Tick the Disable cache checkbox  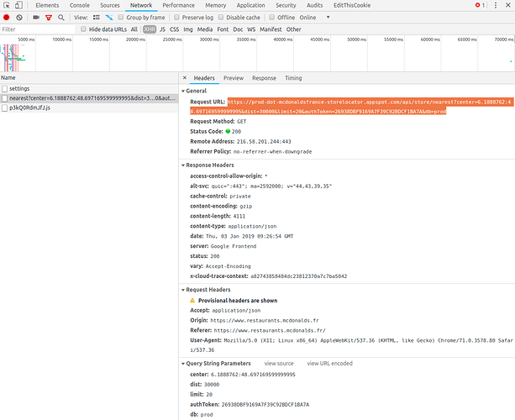(x=221, y=17)
